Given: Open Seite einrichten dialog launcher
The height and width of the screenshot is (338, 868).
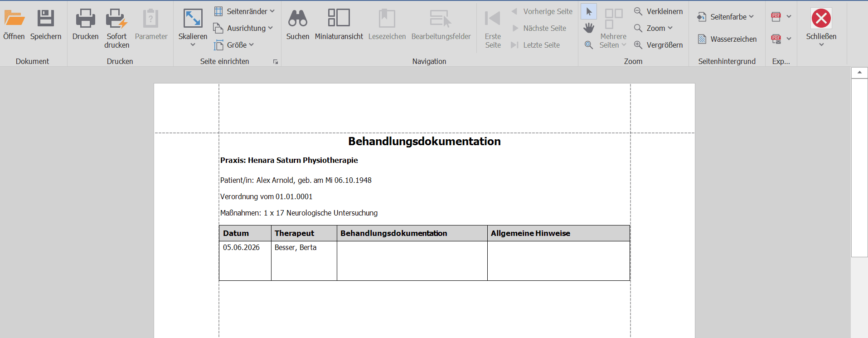Looking at the screenshot, I should 276,62.
